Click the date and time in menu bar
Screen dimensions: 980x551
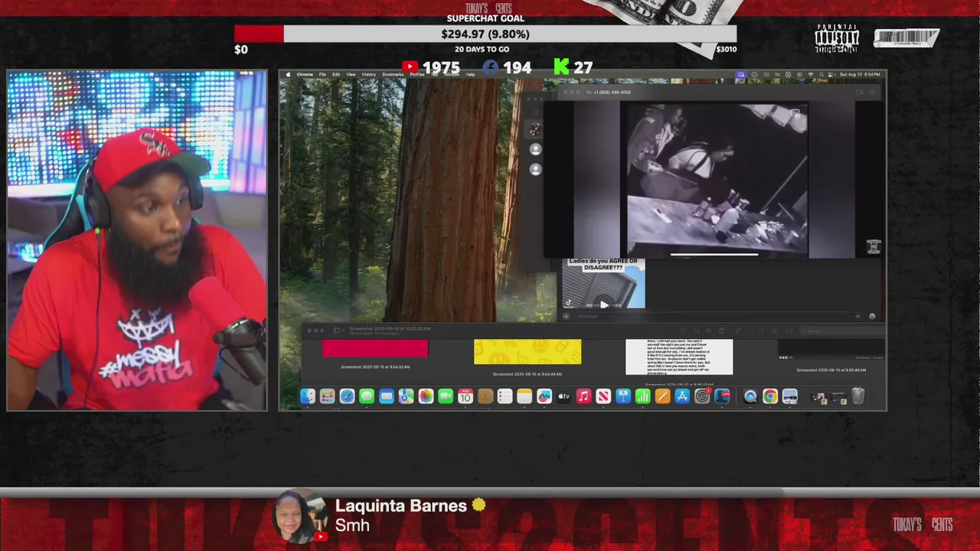point(861,74)
